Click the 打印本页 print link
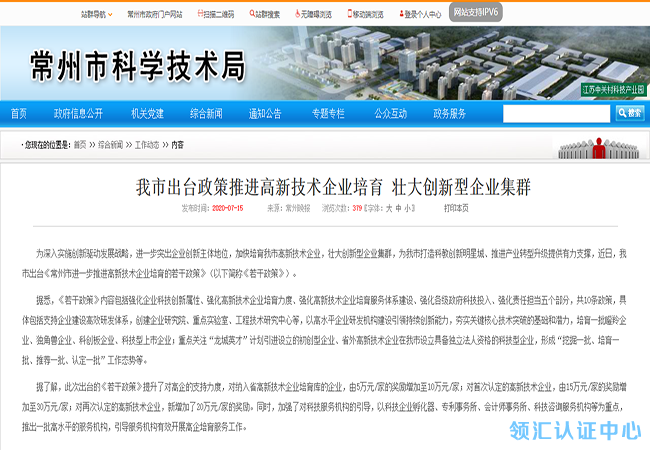650x450 pixels. point(456,208)
